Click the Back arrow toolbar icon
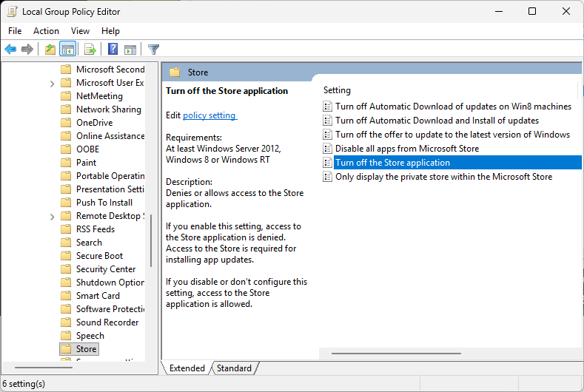Image resolution: width=584 pixels, height=392 pixels. pos(10,49)
